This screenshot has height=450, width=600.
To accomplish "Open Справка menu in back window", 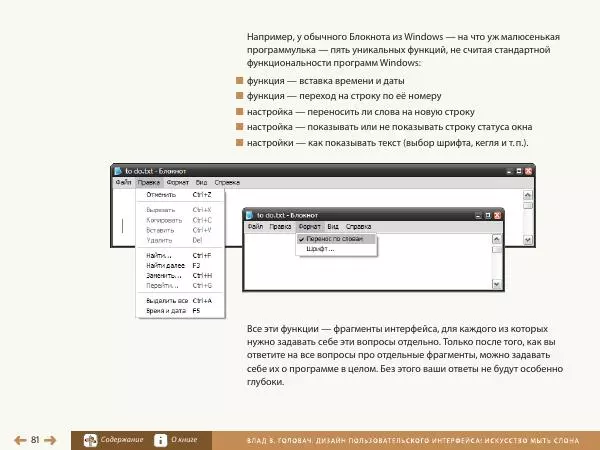I will [x=227, y=183].
